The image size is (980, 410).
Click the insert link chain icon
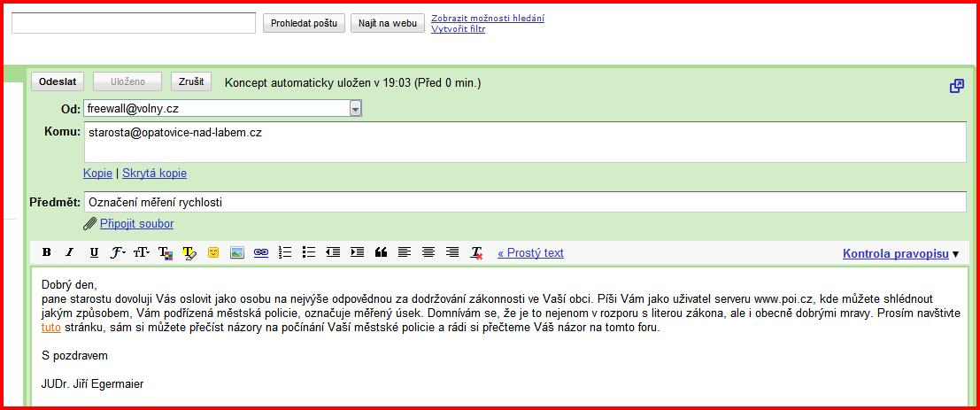click(x=260, y=253)
